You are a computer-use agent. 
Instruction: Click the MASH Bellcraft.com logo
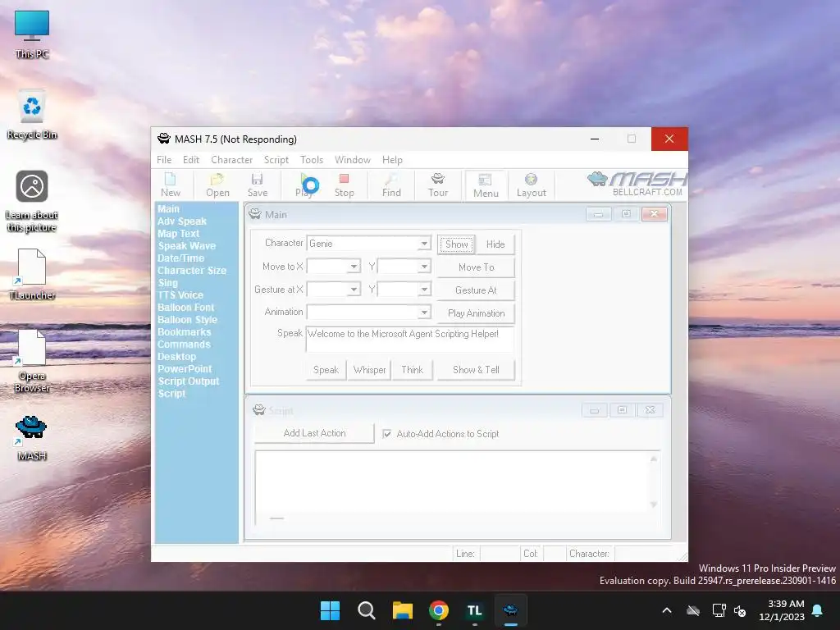pyautogui.click(x=637, y=184)
